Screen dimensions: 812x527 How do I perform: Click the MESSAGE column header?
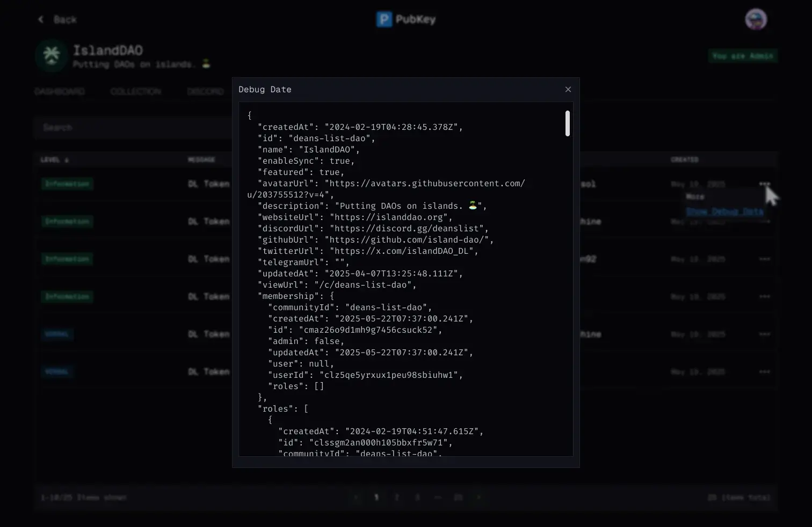coord(201,160)
